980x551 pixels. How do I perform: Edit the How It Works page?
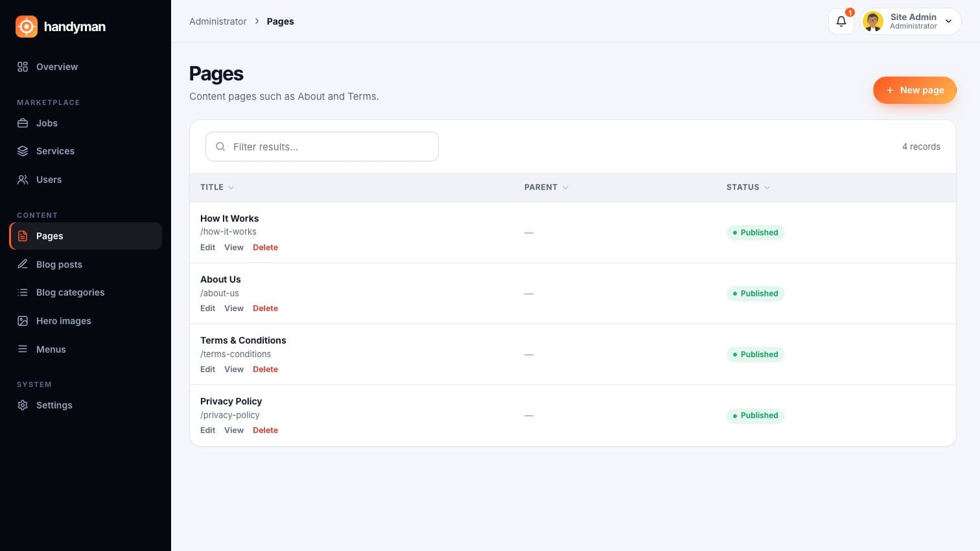tap(207, 248)
